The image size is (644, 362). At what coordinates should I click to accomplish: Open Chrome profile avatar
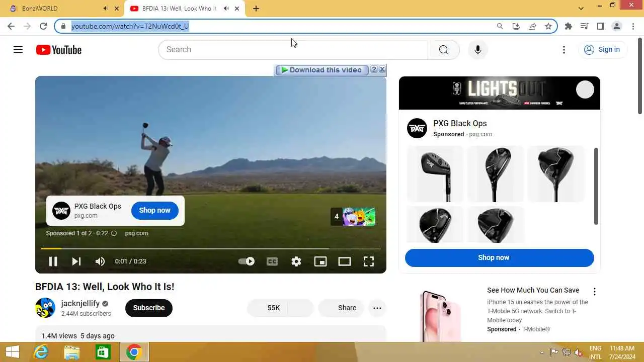pos(617,26)
